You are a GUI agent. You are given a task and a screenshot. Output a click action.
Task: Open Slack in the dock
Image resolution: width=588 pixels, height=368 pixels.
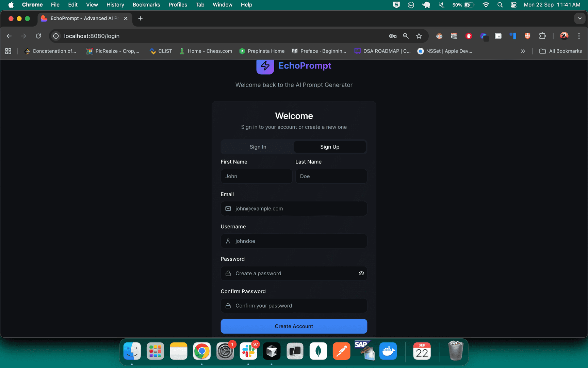click(x=248, y=351)
